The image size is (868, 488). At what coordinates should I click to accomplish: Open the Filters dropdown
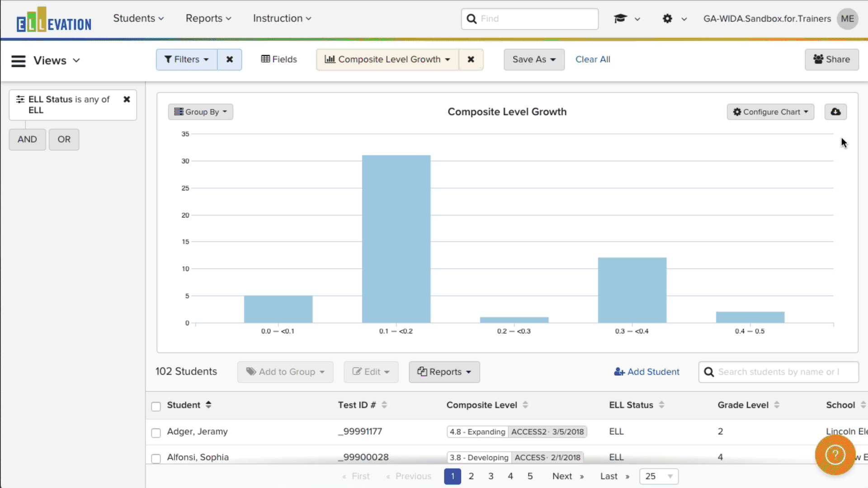(x=187, y=60)
